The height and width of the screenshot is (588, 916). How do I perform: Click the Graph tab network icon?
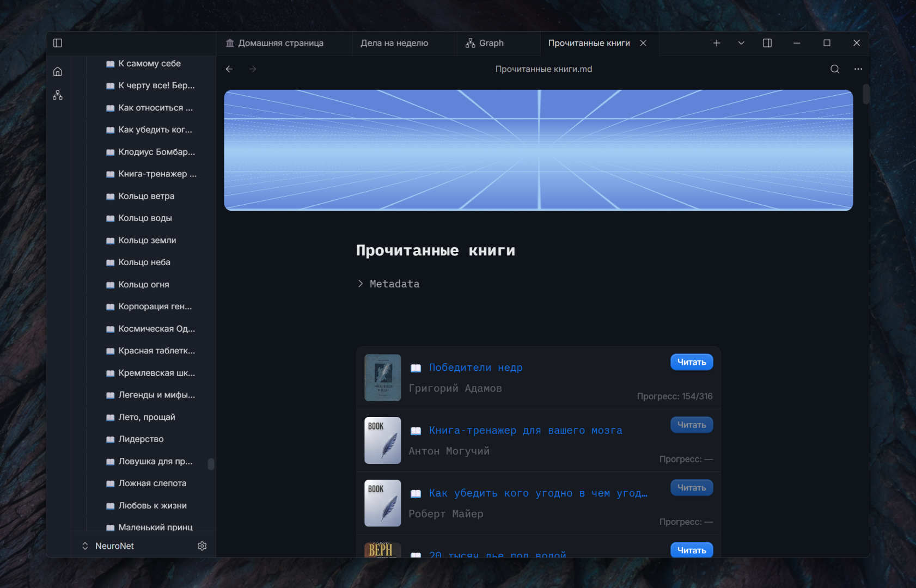click(471, 43)
